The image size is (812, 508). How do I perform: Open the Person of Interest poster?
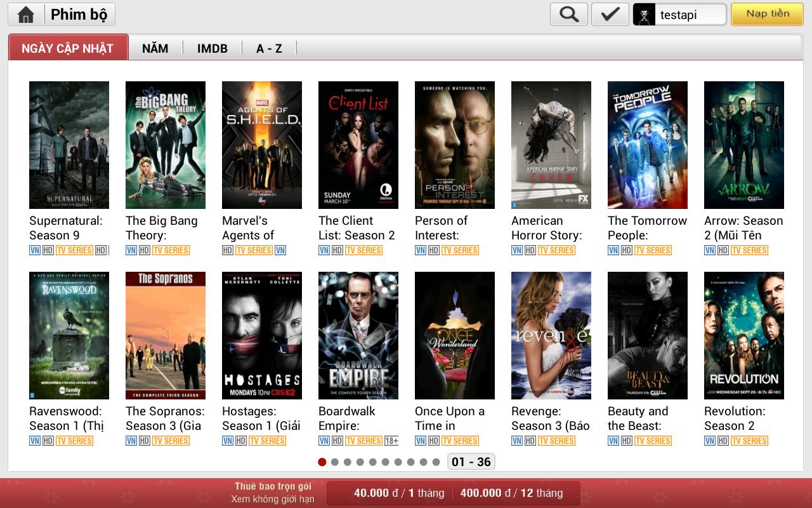pyautogui.click(x=455, y=145)
